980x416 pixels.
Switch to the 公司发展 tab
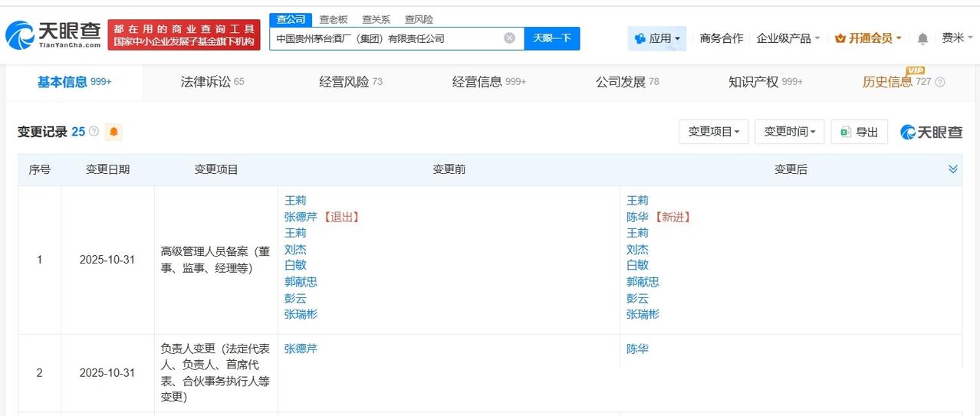627,82
